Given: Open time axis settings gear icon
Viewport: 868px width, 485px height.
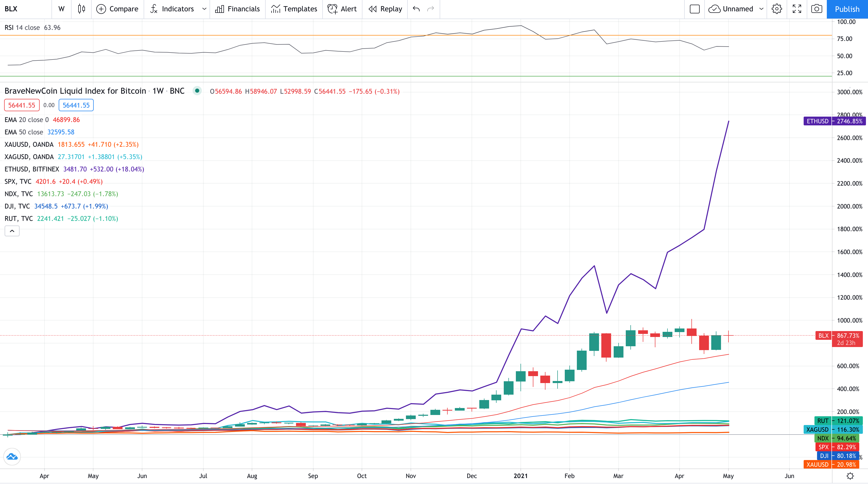Looking at the screenshot, I should 850,476.
